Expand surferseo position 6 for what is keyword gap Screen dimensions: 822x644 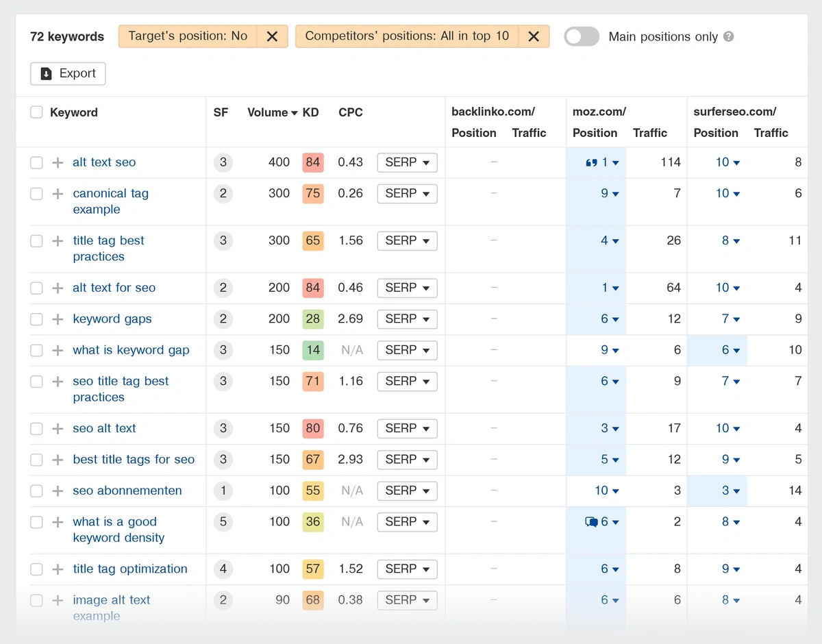click(x=730, y=350)
